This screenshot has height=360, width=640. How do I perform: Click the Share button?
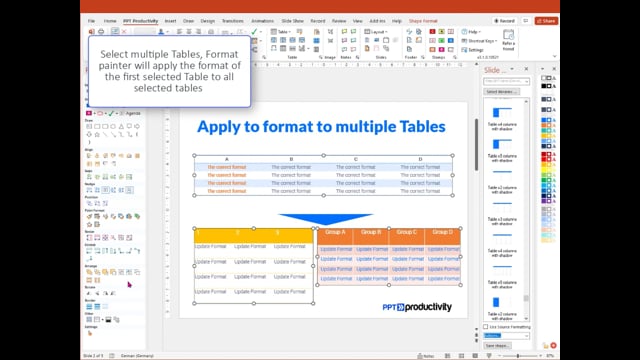547,21
